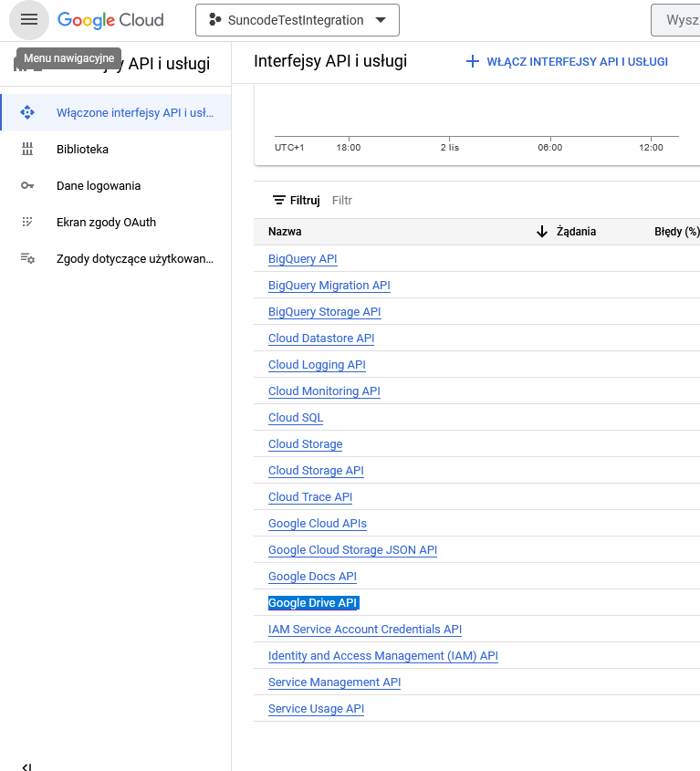Open the hamburger navigation menu
This screenshot has height=771, width=700.
(29, 20)
